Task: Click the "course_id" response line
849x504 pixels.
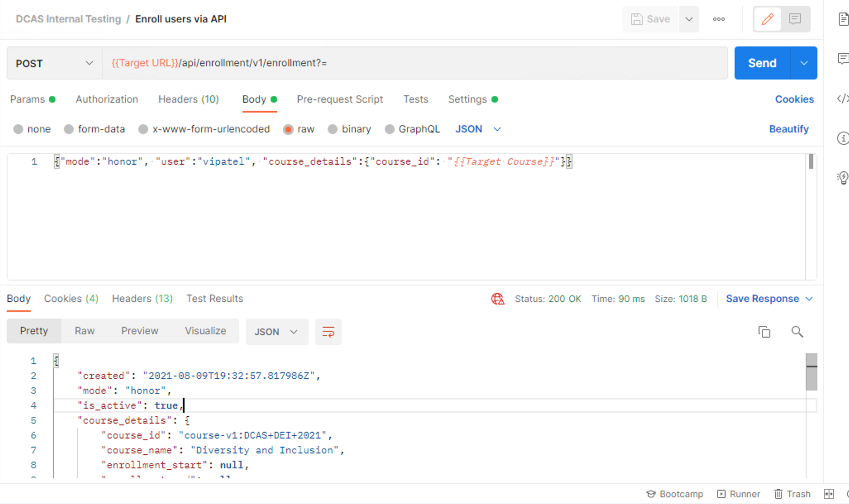Action: (217, 435)
